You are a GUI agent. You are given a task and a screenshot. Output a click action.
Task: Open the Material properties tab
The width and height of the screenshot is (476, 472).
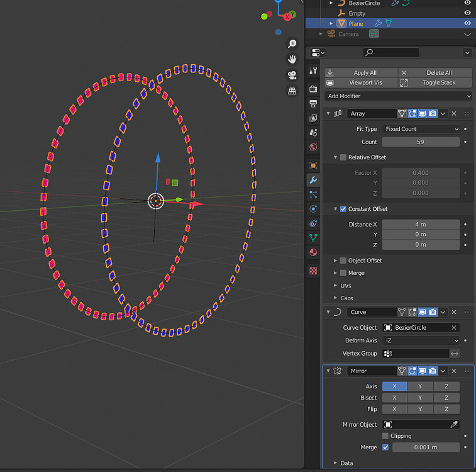click(x=313, y=252)
